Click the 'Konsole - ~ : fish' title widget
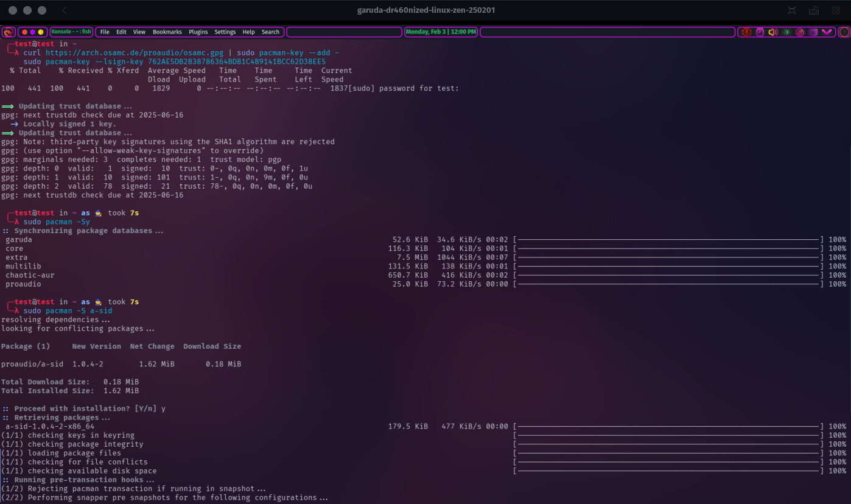This screenshot has height=504, width=851. point(71,32)
